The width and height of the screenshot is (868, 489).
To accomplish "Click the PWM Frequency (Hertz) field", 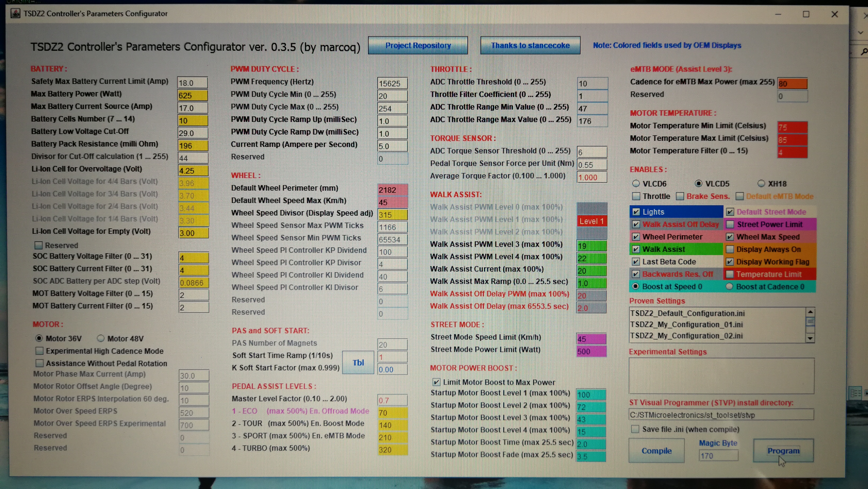I will tap(393, 83).
